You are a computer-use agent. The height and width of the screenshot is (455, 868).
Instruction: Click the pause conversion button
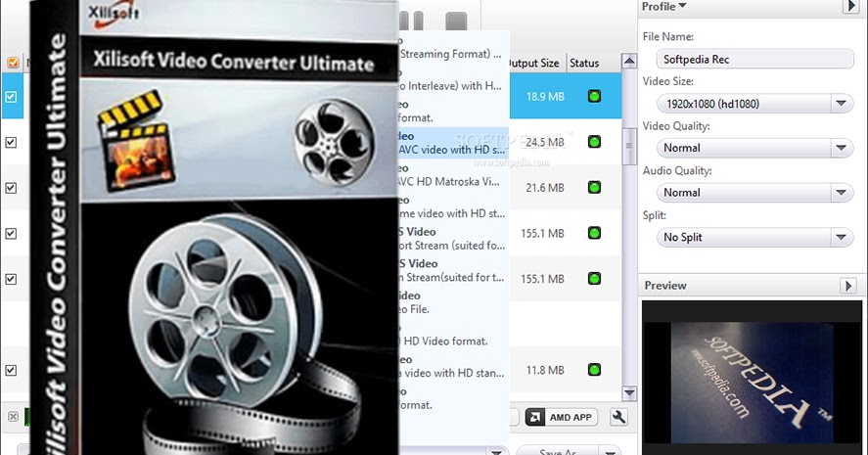tap(411, 21)
